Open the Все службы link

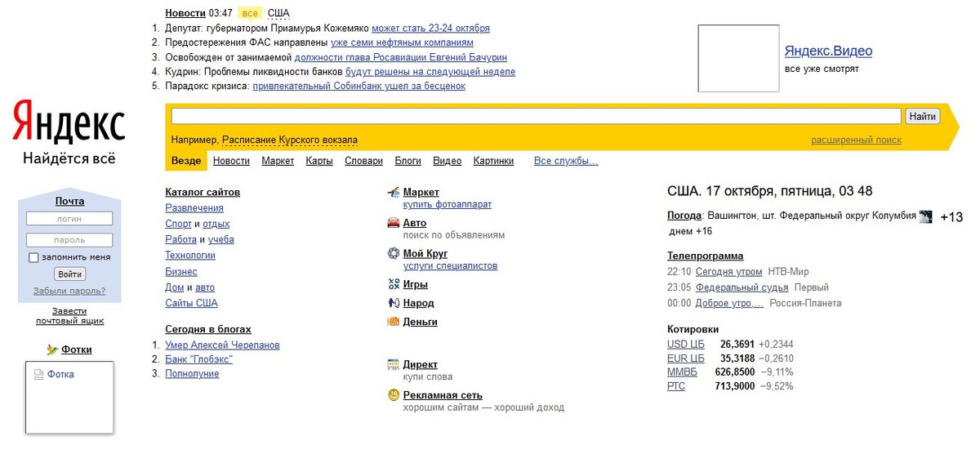(566, 161)
